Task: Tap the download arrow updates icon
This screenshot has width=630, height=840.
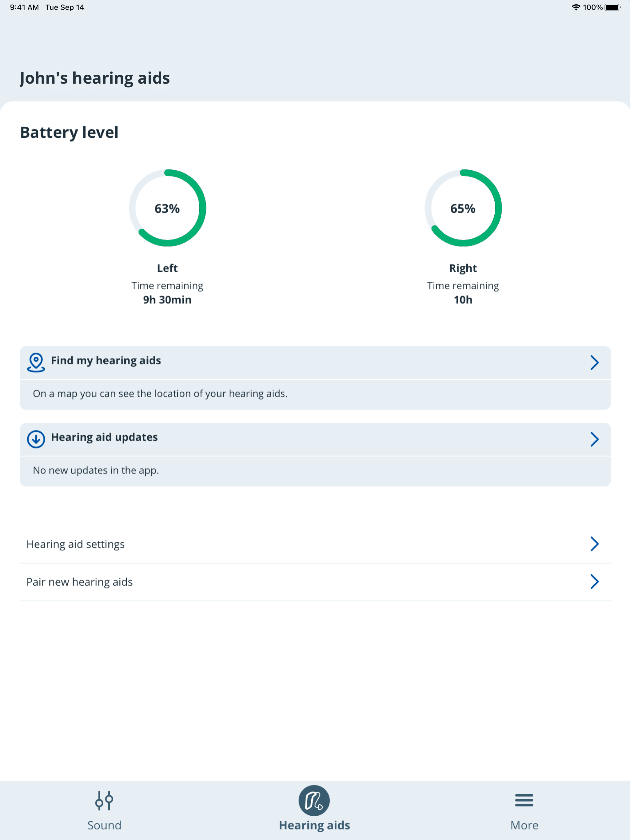Action: (36, 439)
